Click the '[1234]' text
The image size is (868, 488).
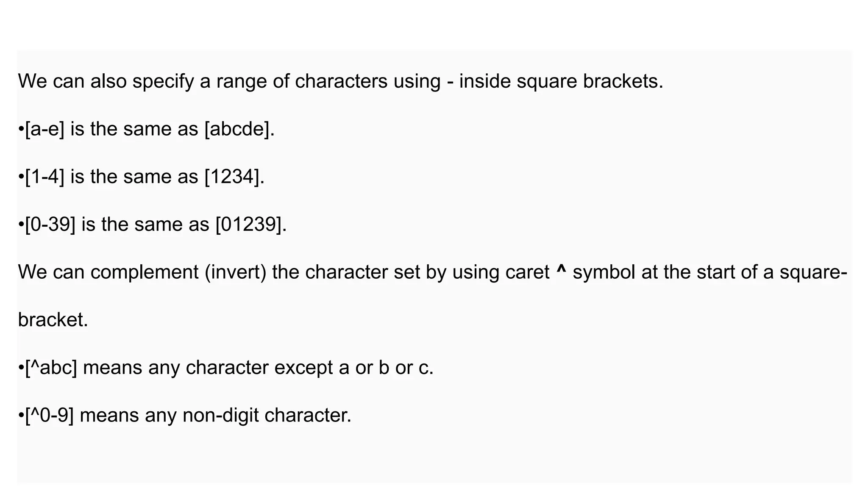(x=232, y=177)
